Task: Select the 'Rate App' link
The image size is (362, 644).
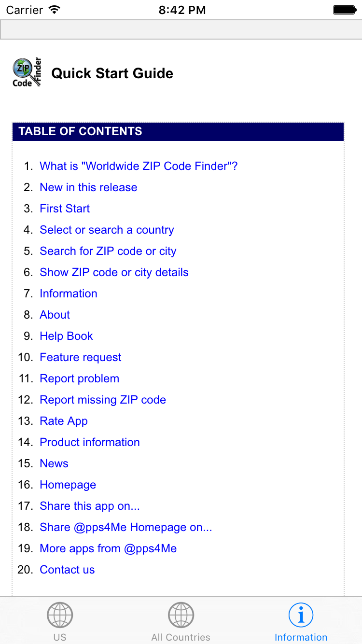Action: coord(64,421)
